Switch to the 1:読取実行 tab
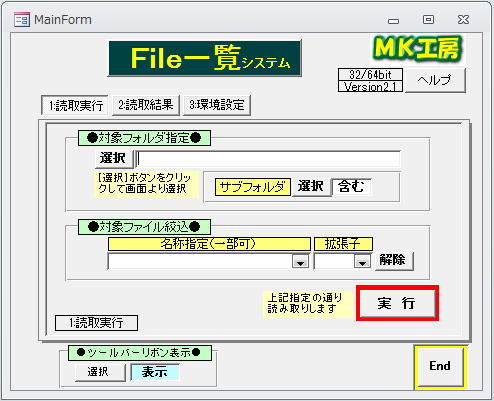The image size is (494, 401). (x=75, y=106)
